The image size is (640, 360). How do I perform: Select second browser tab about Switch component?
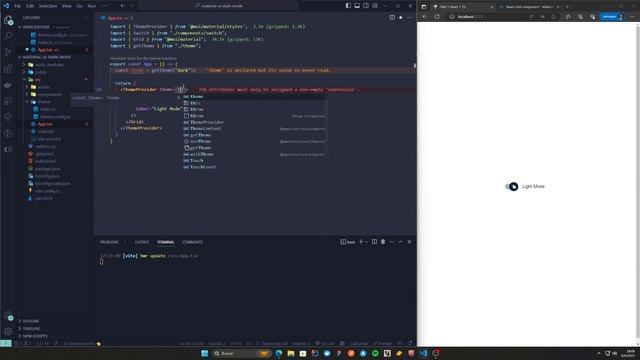point(529,7)
